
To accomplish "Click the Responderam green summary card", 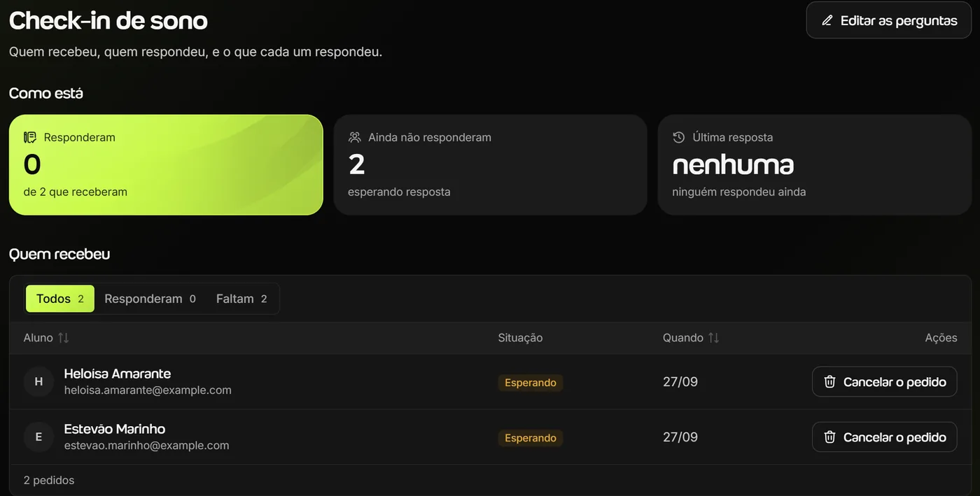I will coord(166,164).
